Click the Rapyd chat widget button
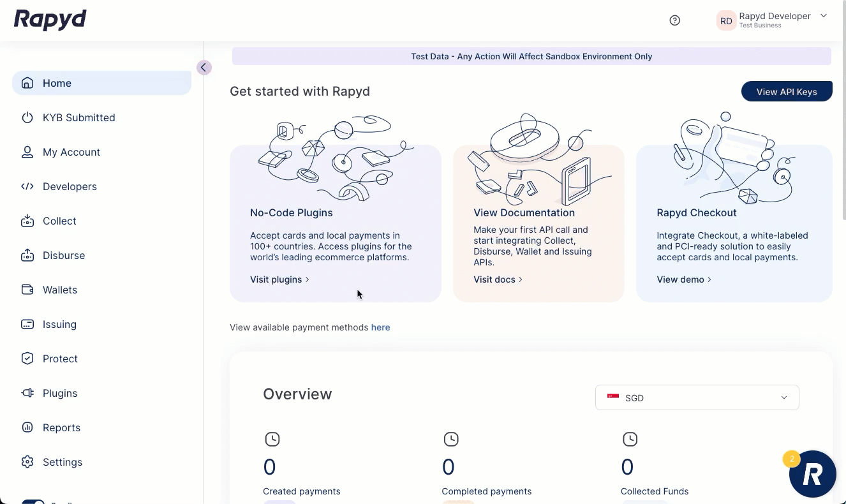 point(812,474)
